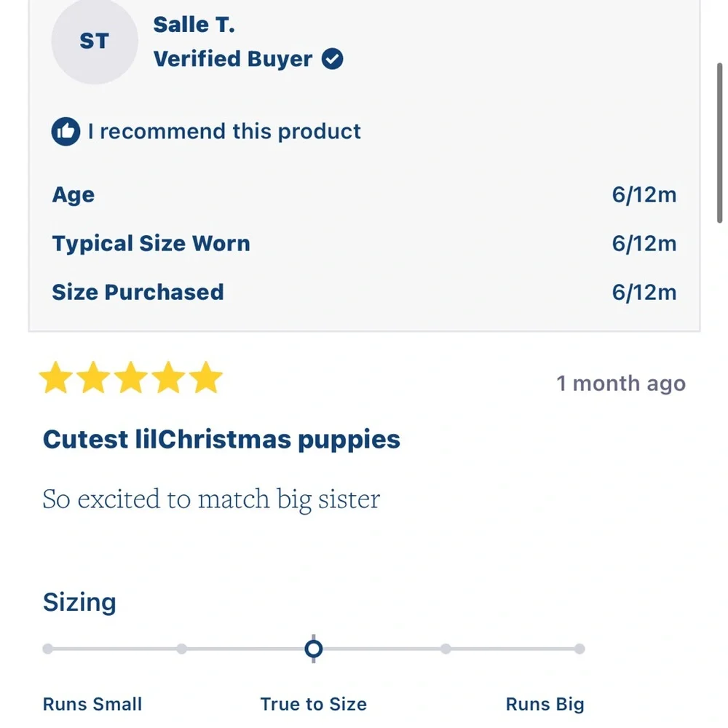Click the fourth rating star
This screenshot has width=728, height=728.
169,377
